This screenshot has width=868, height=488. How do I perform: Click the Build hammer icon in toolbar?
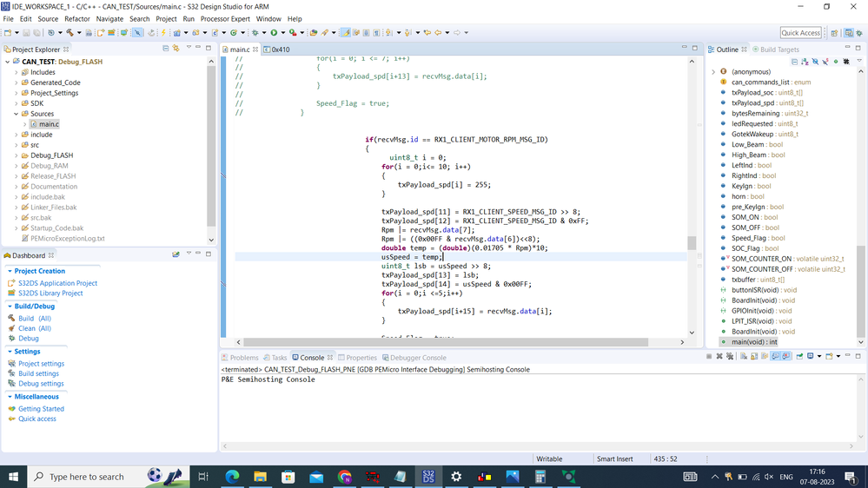(x=70, y=33)
